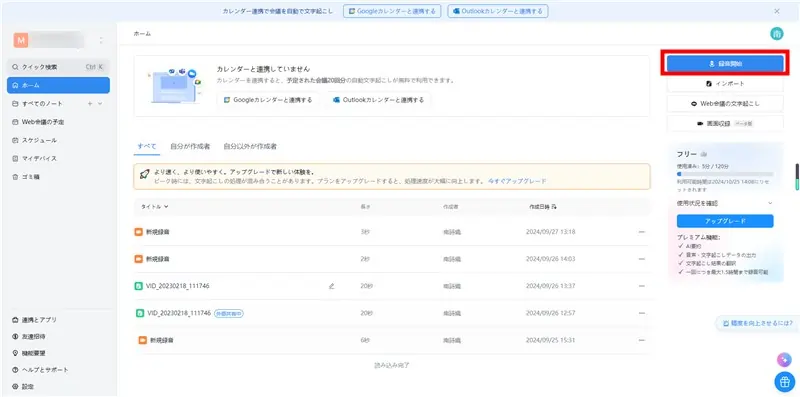Click the vertical scrollbar on the right
Image resolution: width=800 pixels, height=397 pixels.
[x=797, y=177]
